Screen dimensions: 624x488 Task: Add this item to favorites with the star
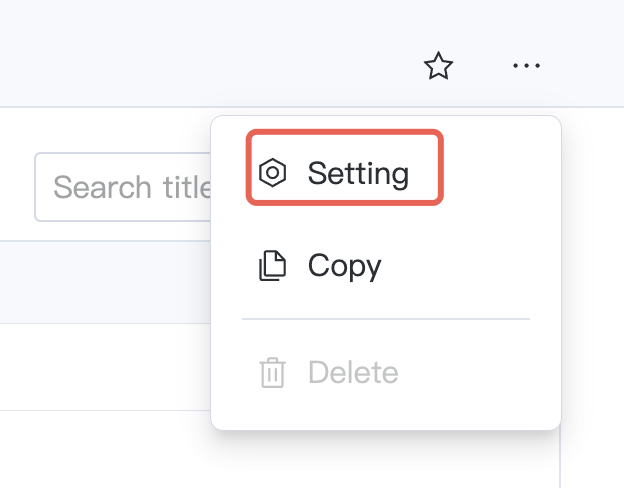(x=438, y=67)
